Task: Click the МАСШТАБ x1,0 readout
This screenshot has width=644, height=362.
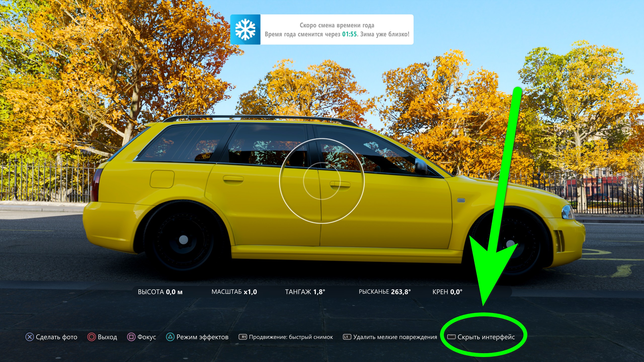Action: 234,292
